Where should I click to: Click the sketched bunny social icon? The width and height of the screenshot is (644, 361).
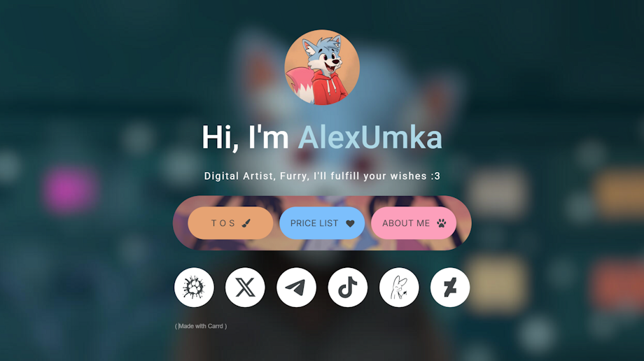click(399, 288)
